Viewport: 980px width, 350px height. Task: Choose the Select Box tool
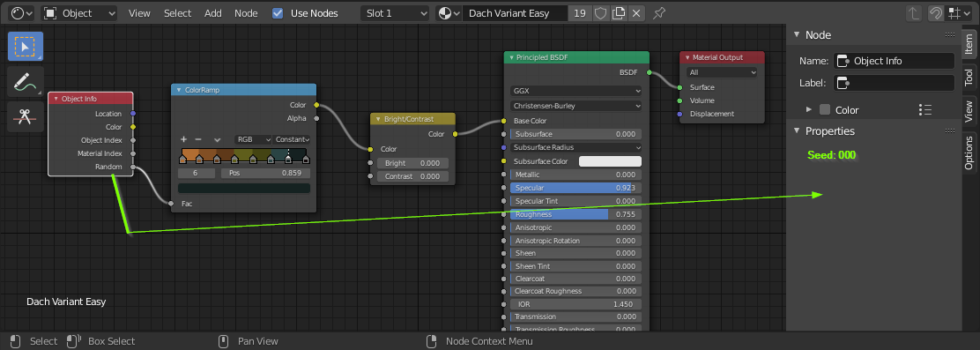tap(25, 46)
